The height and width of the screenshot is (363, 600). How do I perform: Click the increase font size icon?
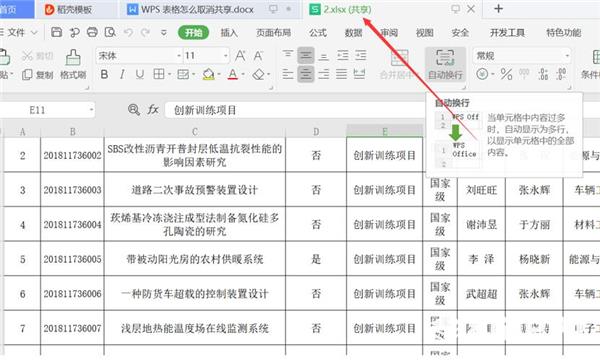tap(240, 56)
